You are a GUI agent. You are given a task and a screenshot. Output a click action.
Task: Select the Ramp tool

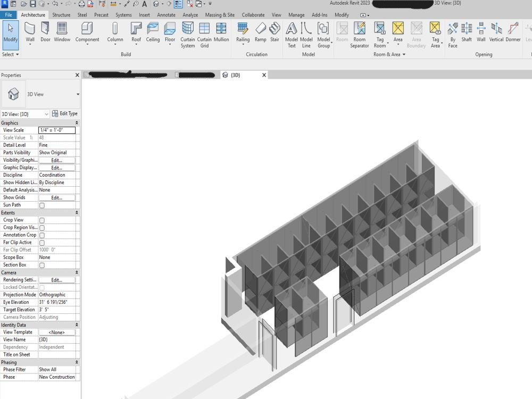260,32
